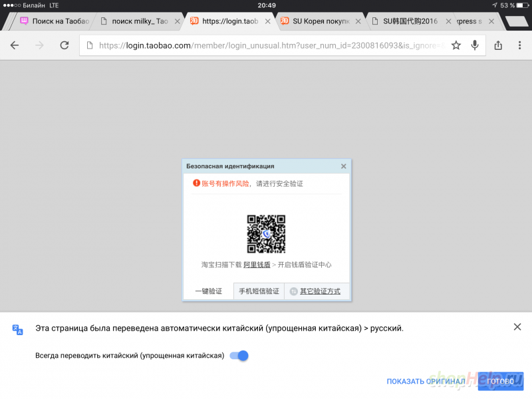Image resolution: width=532 pixels, height=399 pixels.
Task: Select the 手机短信验证 SMS tab
Action: coord(259,291)
